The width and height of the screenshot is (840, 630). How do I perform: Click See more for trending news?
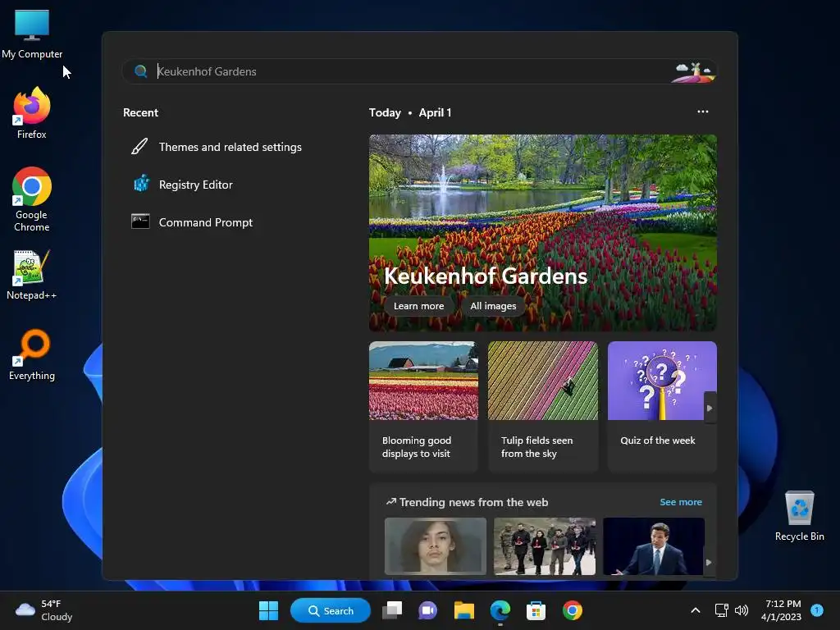(681, 502)
